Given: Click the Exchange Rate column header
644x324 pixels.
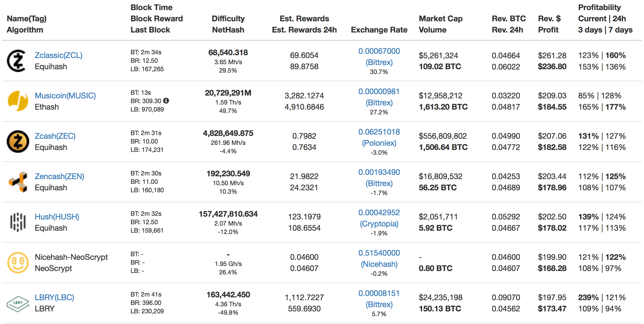Looking at the screenshot, I should (379, 30).
